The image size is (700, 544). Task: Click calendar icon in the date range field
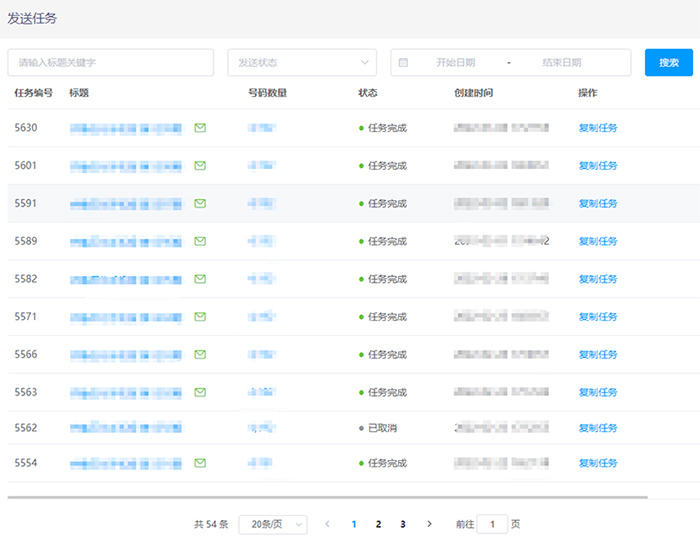click(x=403, y=62)
